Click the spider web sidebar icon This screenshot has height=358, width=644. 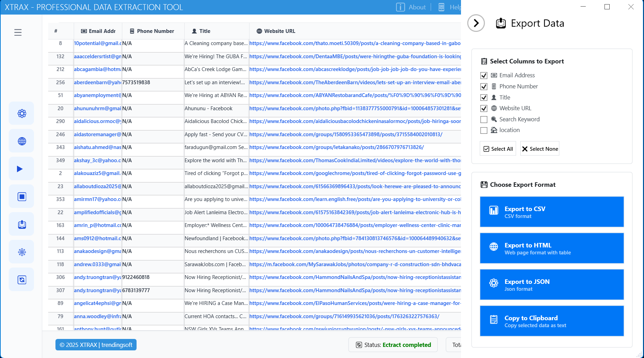click(x=21, y=252)
